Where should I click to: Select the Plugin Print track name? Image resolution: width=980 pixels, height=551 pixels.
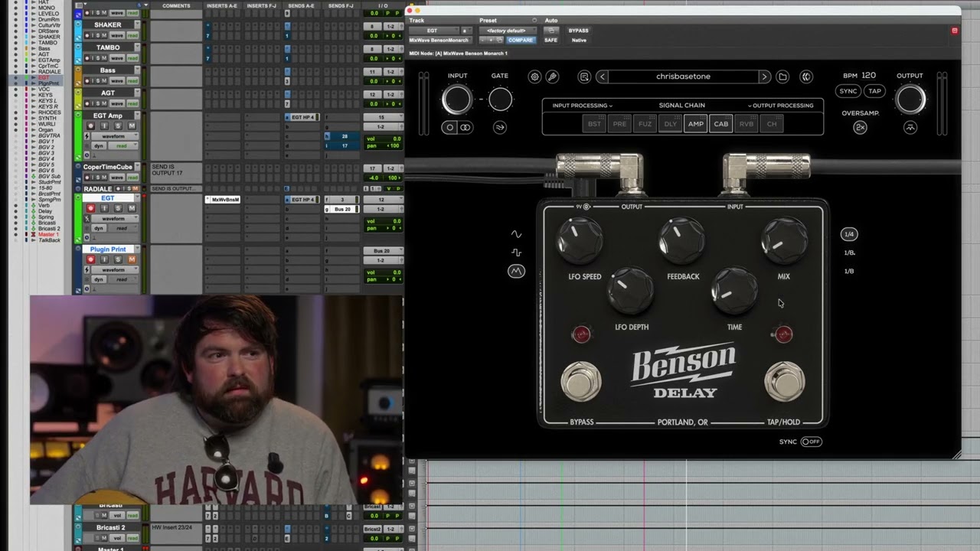(x=108, y=249)
